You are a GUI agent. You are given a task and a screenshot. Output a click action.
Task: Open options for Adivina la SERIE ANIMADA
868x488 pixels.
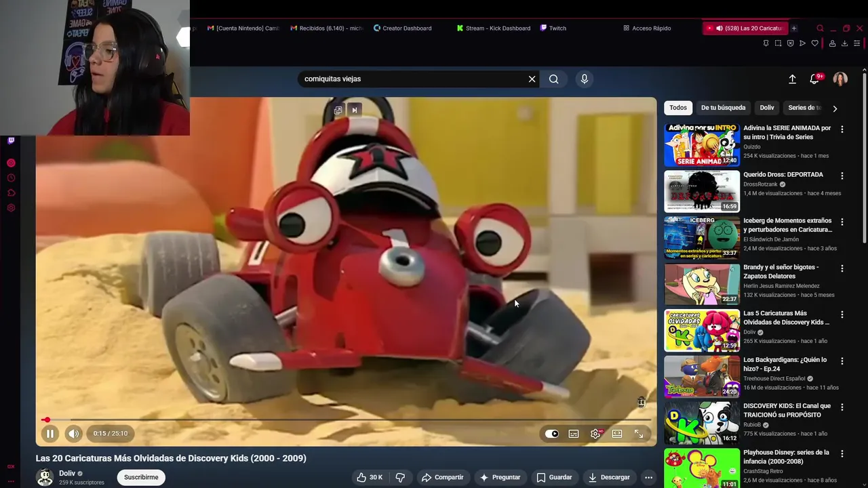pyautogui.click(x=842, y=129)
